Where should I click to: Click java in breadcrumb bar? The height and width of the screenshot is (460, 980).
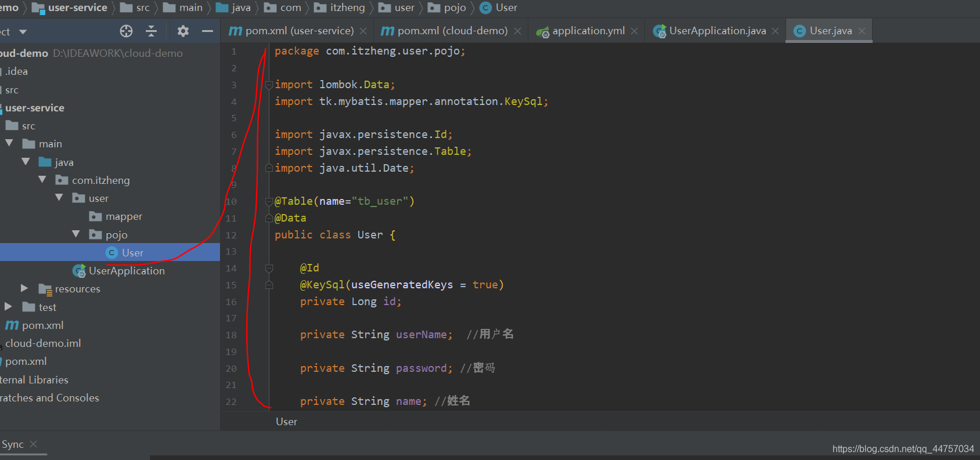coord(233,8)
